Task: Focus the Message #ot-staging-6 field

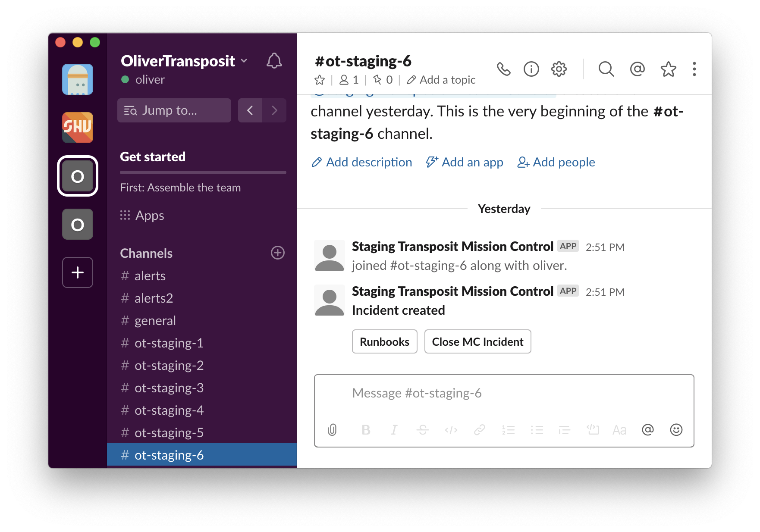Action: coord(504,393)
